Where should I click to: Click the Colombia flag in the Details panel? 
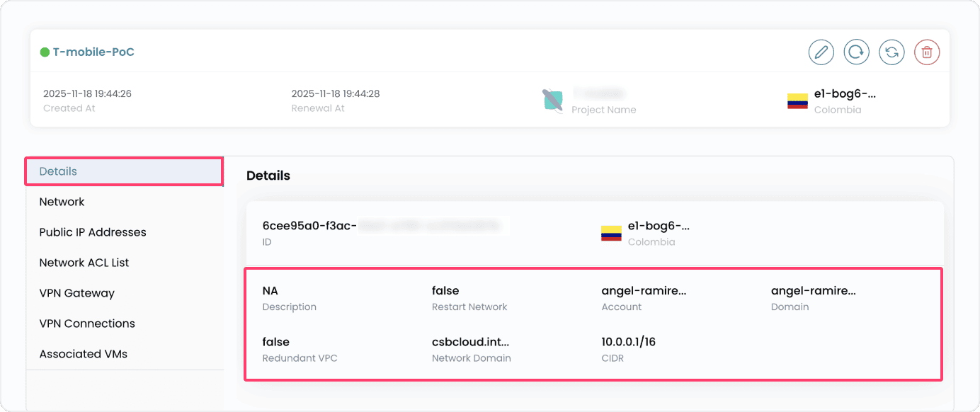[x=611, y=233]
